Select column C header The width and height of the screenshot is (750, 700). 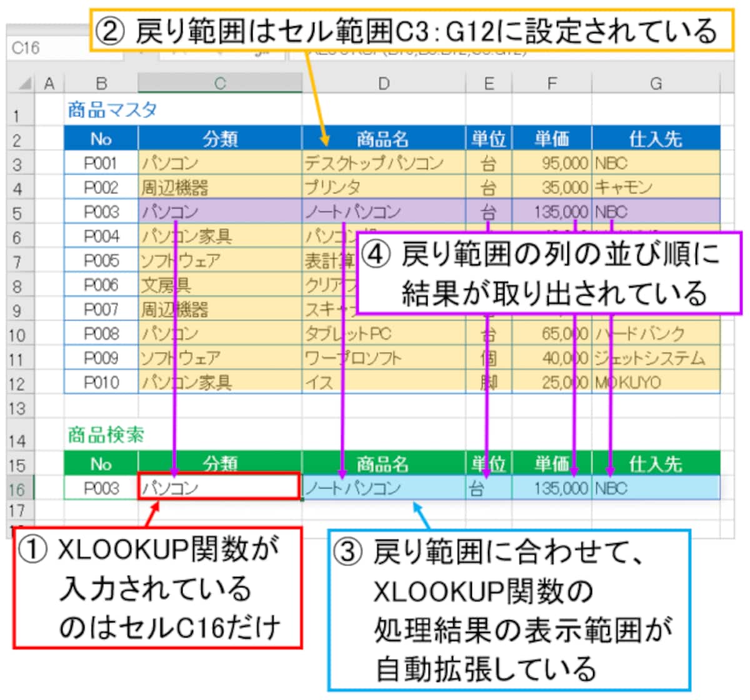pyautogui.click(x=220, y=83)
